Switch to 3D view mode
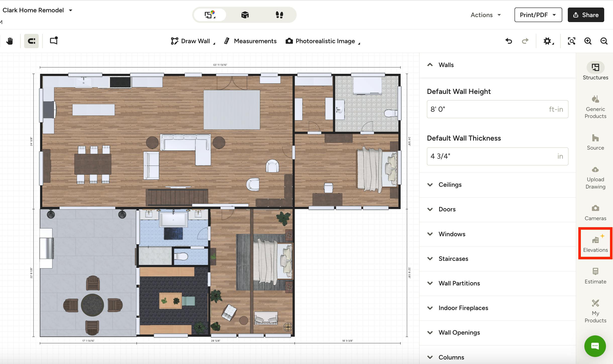613x364 pixels. [245, 15]
